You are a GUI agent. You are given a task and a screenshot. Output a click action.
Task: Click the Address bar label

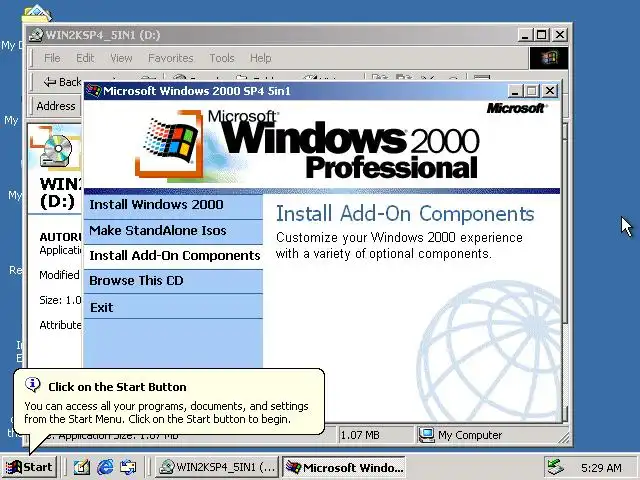click(x=56, y=106)
